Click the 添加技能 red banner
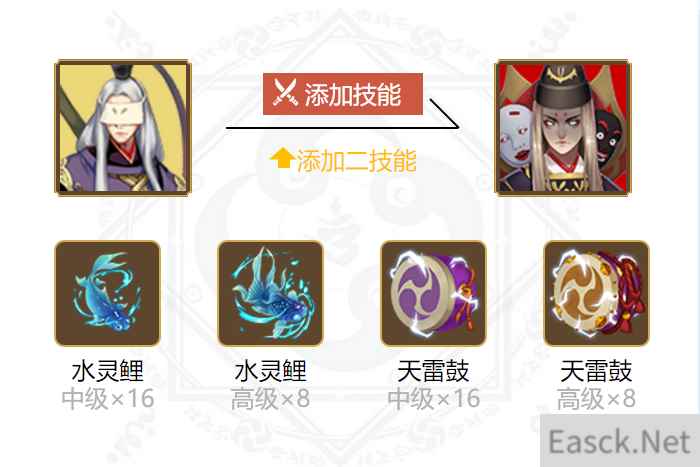This screenshot has width=700, height=467. coord(343,94)
